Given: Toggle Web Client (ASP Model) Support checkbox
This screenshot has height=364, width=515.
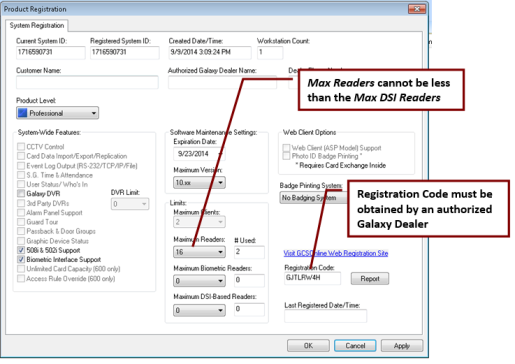Looking at the screenshot, I should click(x=286, y=148).
